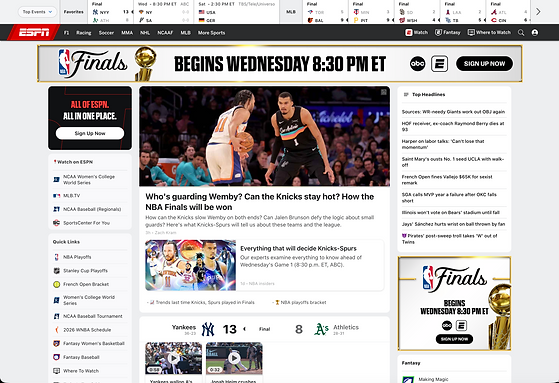The width and height of the screenshot is (559, 383).
Task: Open the NCAAF menu item
Action: [x=165, y=32]
